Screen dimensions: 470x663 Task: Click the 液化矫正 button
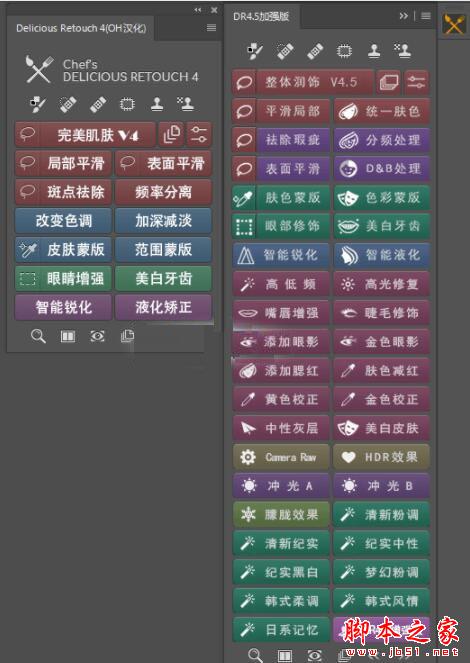coord(164,307)
